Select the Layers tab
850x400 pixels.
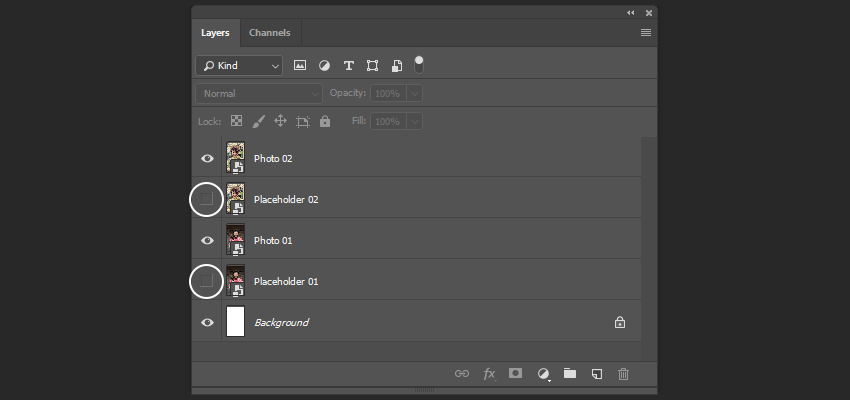pyautogui.click(x=215, y=33)
